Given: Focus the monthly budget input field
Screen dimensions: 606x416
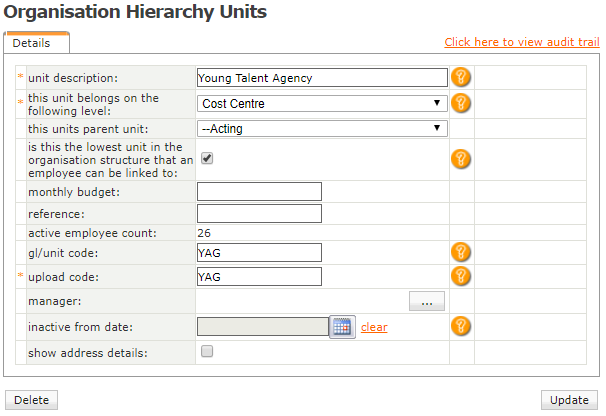Looking at the screenshot, I should [259, 191].
